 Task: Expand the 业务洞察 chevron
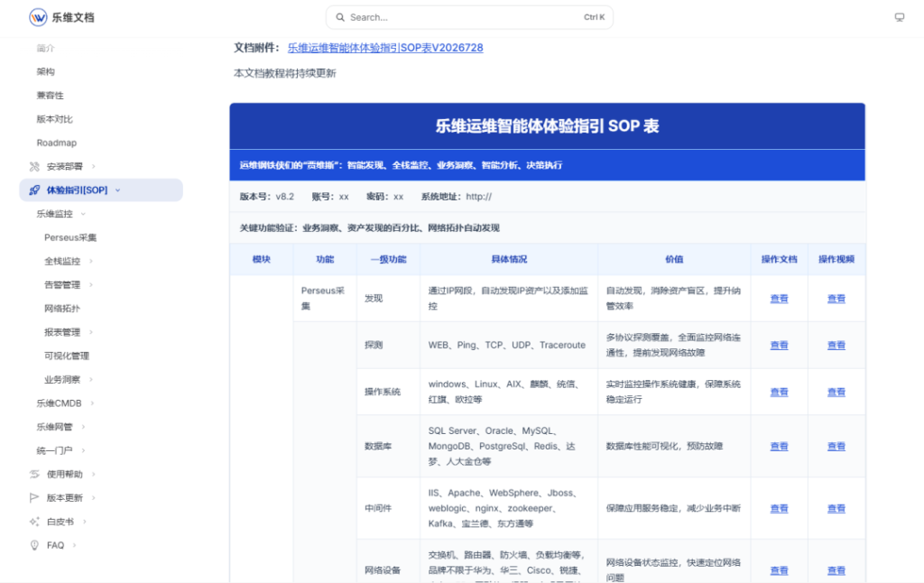(91, 379)
